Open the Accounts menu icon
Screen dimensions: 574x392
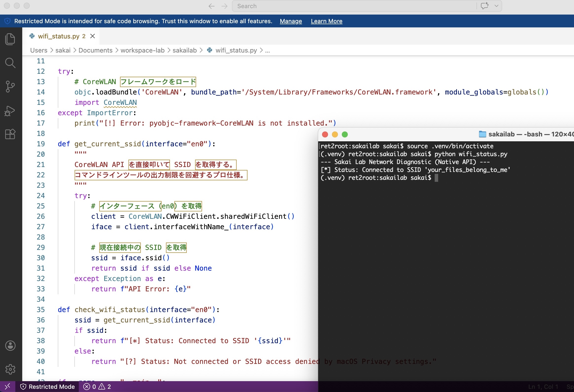(x=10, y=346)
